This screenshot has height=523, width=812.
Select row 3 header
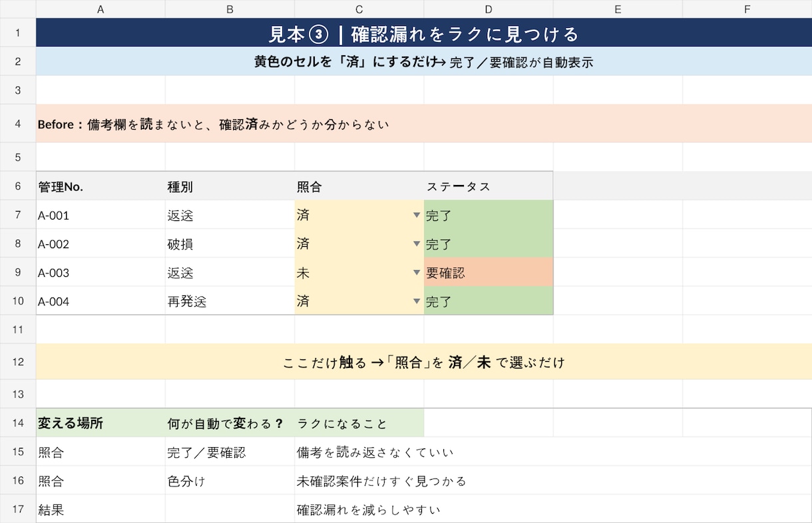18,90
